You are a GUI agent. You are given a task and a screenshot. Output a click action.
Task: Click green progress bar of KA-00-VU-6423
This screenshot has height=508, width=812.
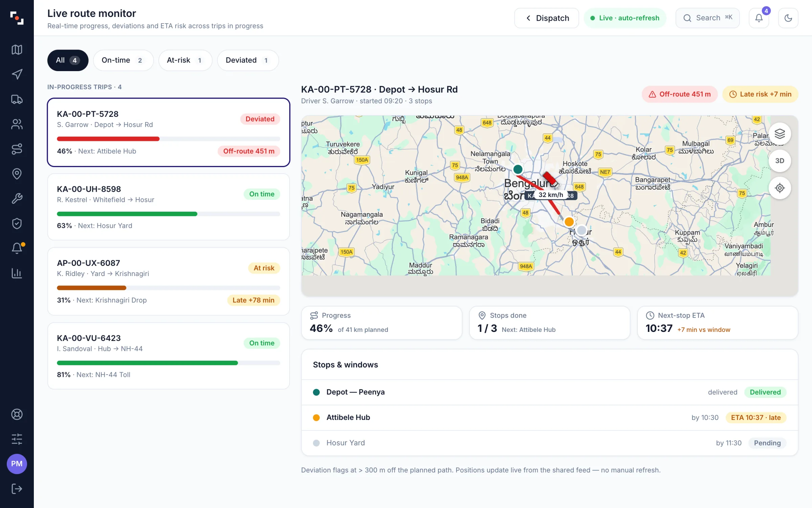coord(147,363)
